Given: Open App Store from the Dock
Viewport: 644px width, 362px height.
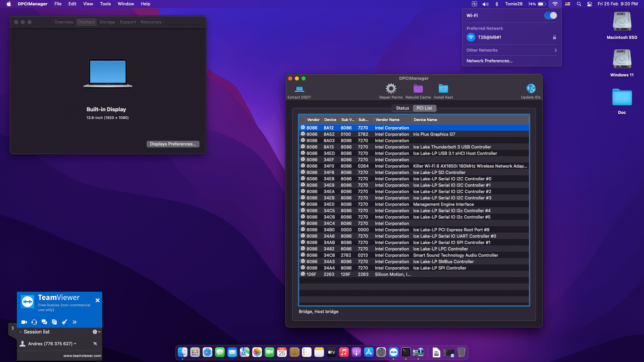Looking at the screenshot, I should click(369, 352).
